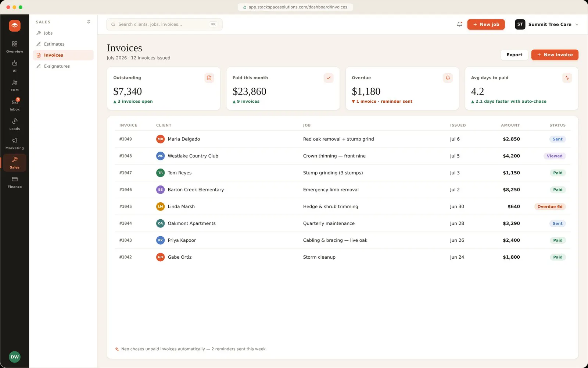The width and height of the screenshot is (588, 368).
Task: Click Gabe Ortiz's GO avatar
Action: pyautogui.click(x=160, y=257)
